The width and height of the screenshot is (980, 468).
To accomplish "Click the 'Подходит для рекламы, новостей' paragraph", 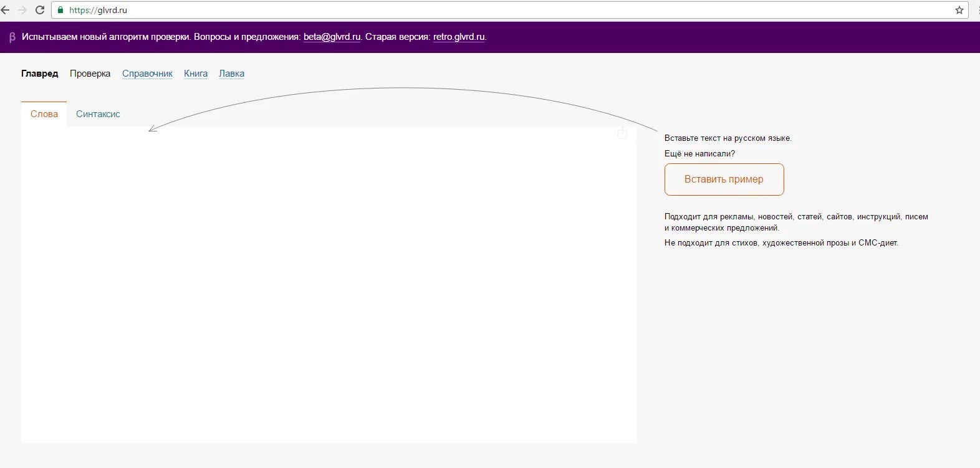I will pos(796,222).
